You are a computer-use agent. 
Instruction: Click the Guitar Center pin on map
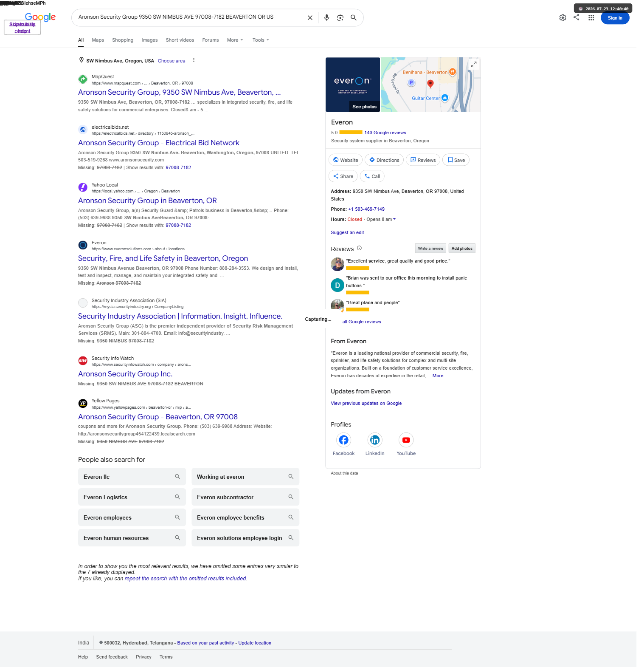(x=445, y=98)
